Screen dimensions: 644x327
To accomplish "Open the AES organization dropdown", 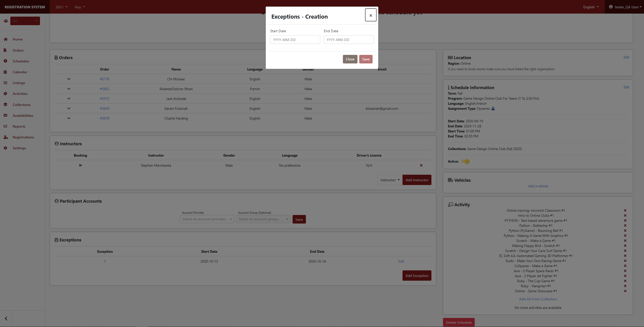I will click(x=25, y=21).
